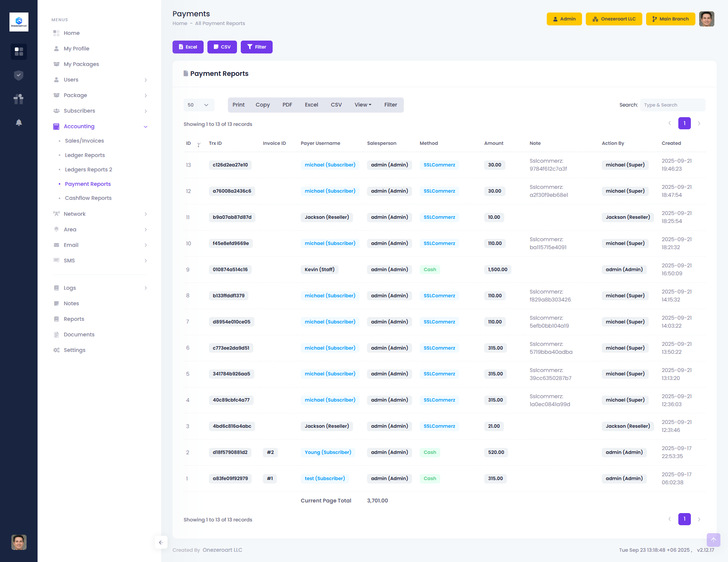Viewport: 728px width, 562px height.
Task: Collapse sidebar with the left arrow icon
Action: point(161,542)
